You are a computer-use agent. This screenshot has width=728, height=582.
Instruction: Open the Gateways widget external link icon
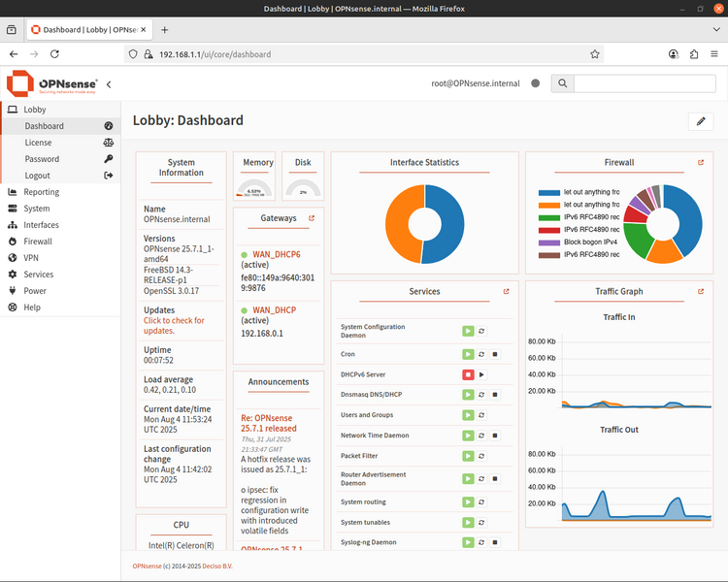(312, 218)
